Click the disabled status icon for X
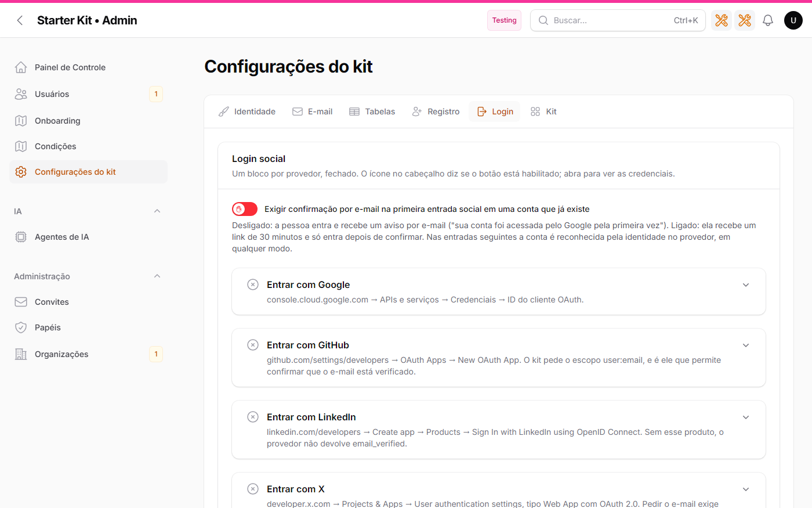The height and width of the screenshot is (508, 812). click(253, 489)
